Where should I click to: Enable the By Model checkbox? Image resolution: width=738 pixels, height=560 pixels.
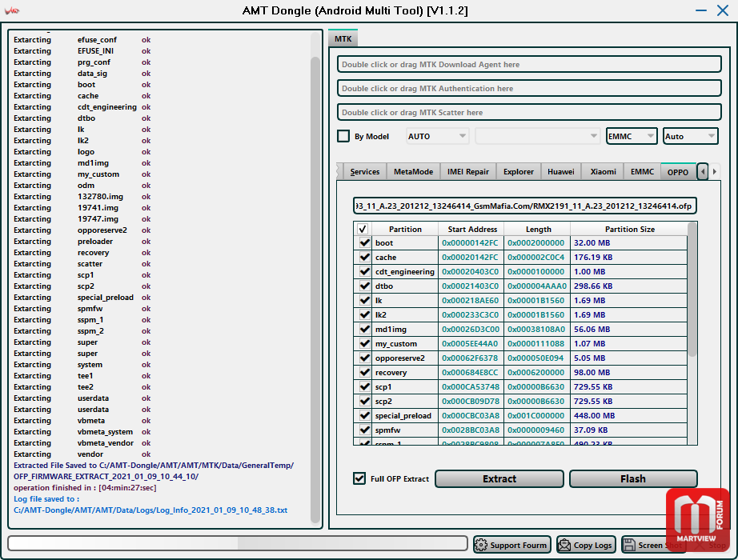click(x=343, y=136)
